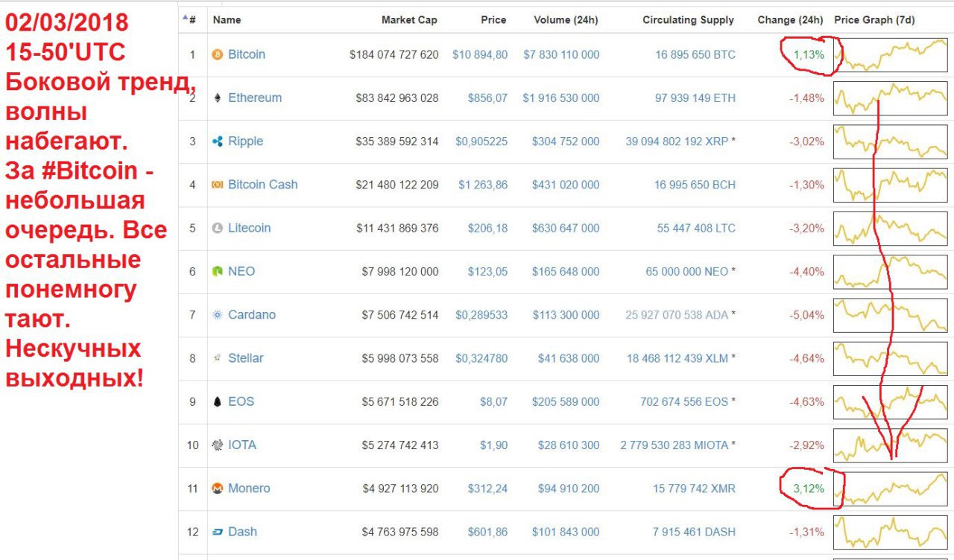The image size is (954, 560).
Task: Sort by Market Cap column header
Action: (x=409, y=20)
